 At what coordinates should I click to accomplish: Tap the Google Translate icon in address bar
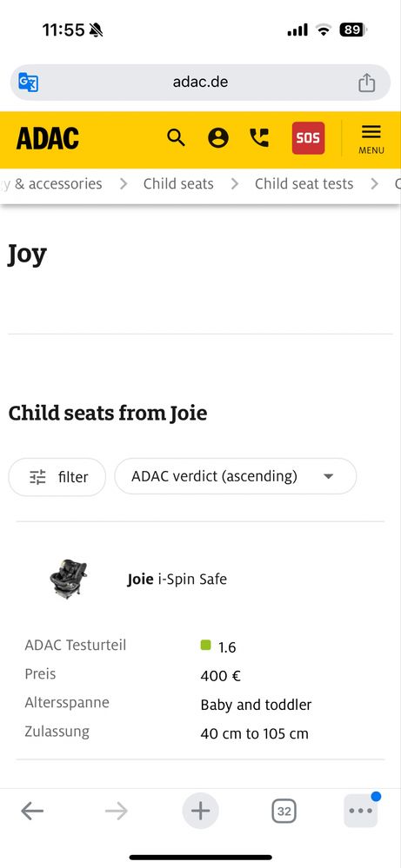[28, 83]
